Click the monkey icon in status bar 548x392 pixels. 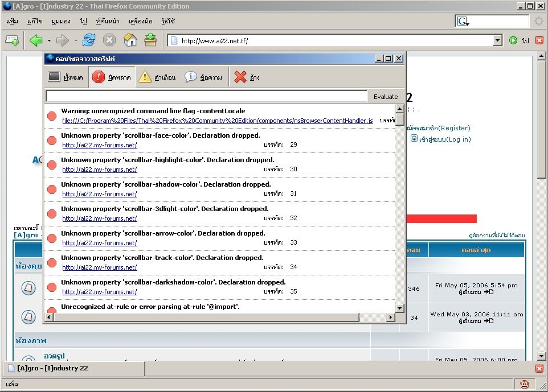click(x=525, y=385)
